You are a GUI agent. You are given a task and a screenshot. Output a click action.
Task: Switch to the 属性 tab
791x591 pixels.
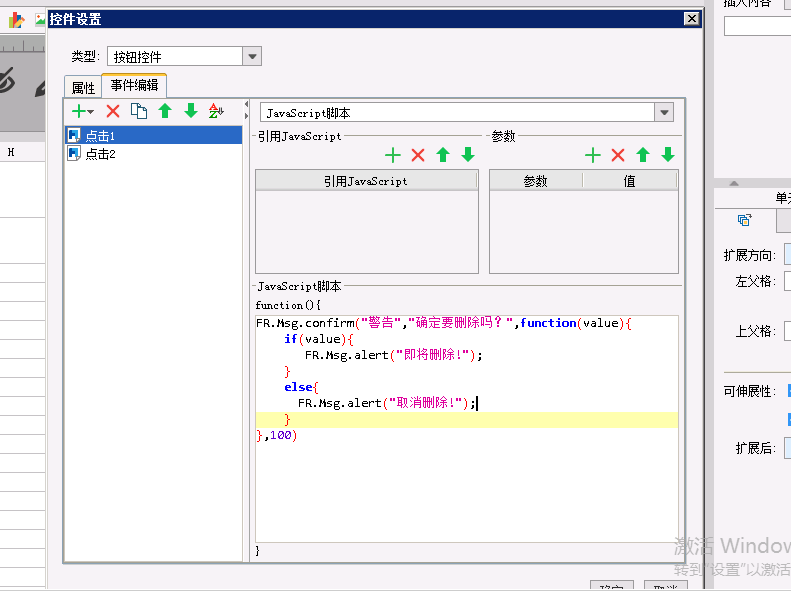click(83, 88)
